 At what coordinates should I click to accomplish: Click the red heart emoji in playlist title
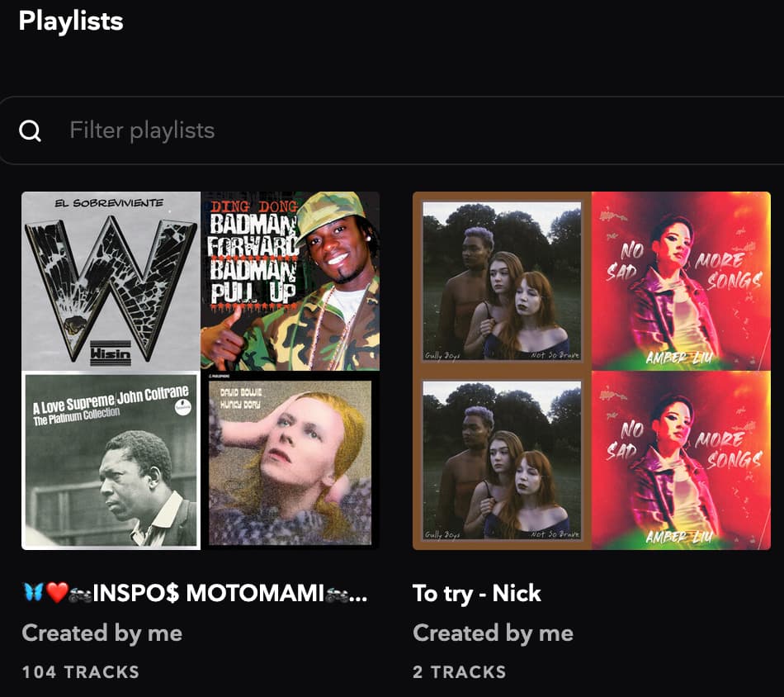[x=56, y=593]
